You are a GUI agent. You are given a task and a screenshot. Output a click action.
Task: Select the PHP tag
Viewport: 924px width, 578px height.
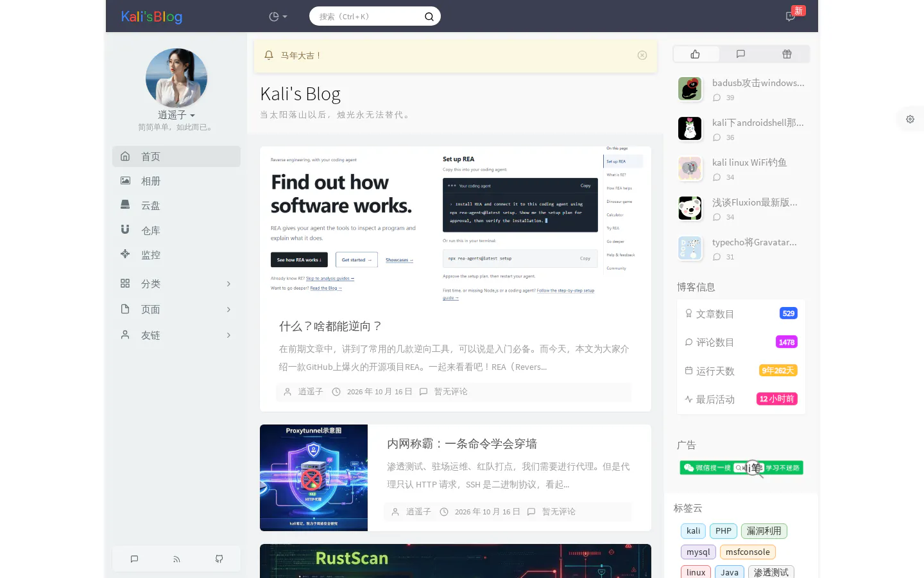723,531
